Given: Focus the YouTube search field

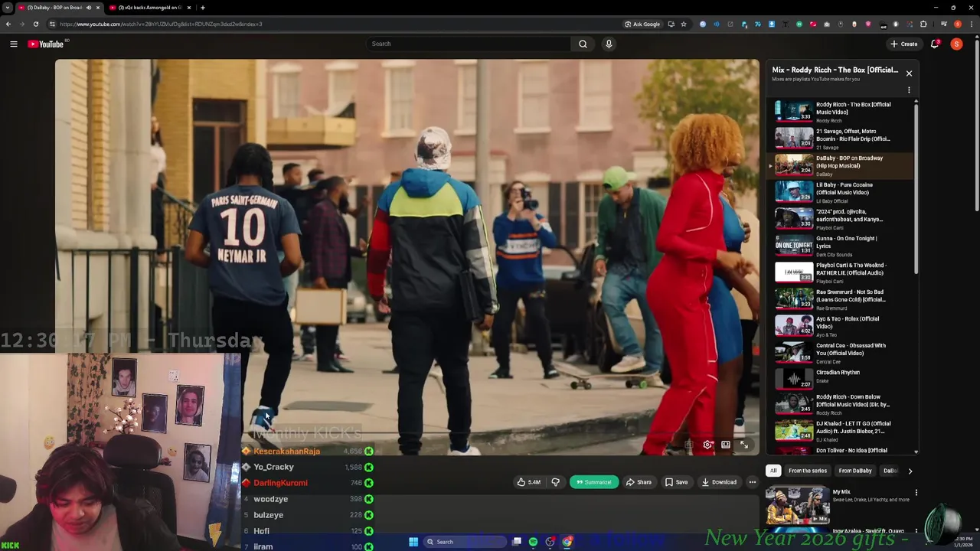Looking at the screenshot, I should (468, 44).
